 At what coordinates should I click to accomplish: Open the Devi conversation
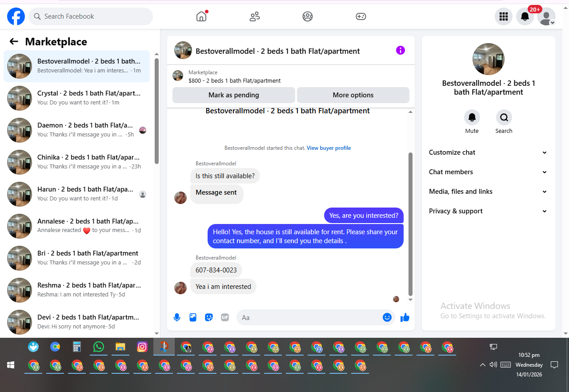click(76, 322)
